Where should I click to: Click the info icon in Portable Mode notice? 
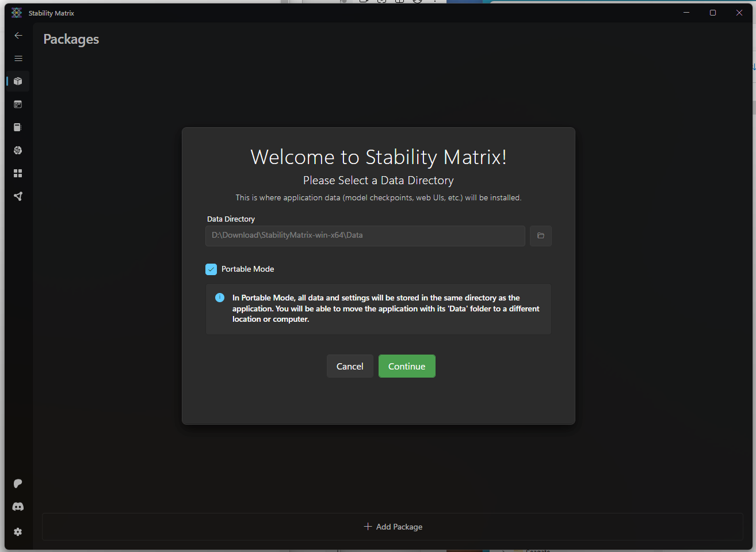(x=219, y=298)
